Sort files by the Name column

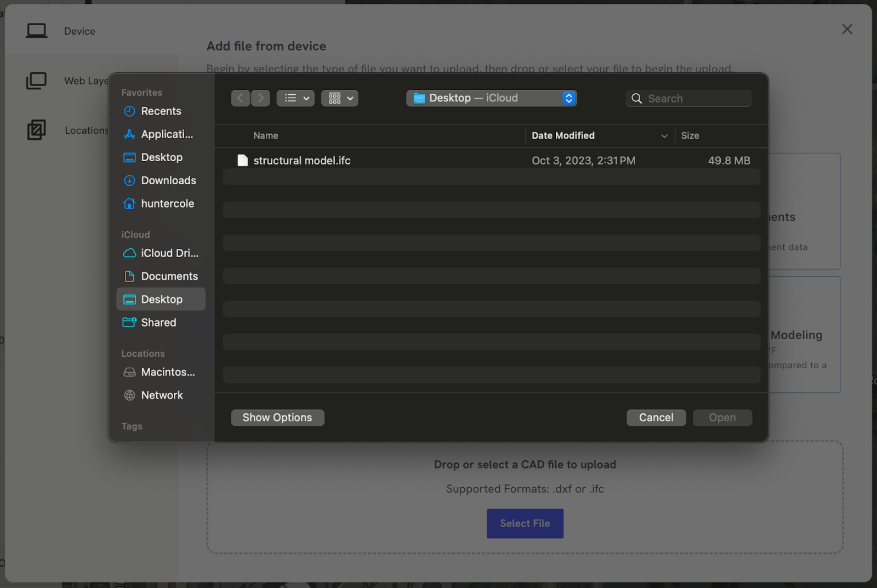[x=265, y=135]
